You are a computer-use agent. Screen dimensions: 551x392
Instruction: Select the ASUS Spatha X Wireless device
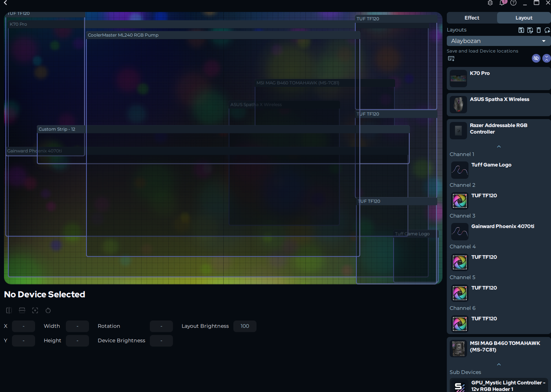(499, 105)
